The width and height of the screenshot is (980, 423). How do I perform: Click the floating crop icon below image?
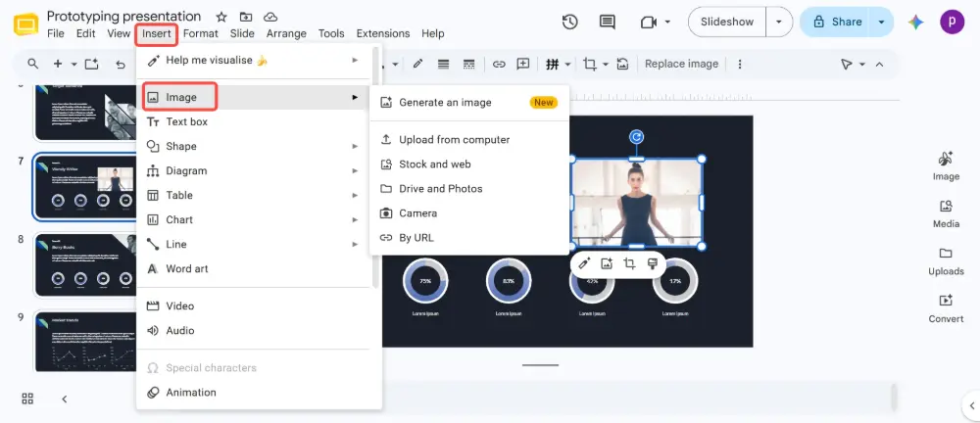coord(629,263)
